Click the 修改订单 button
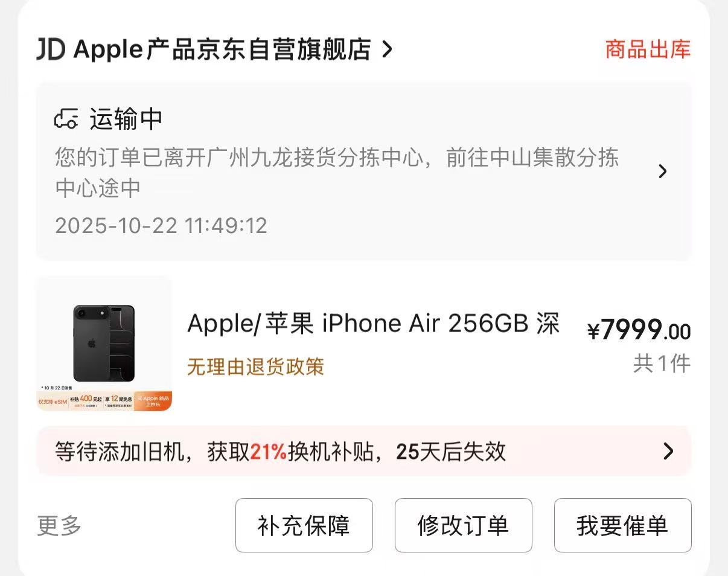 pos(464,525)
